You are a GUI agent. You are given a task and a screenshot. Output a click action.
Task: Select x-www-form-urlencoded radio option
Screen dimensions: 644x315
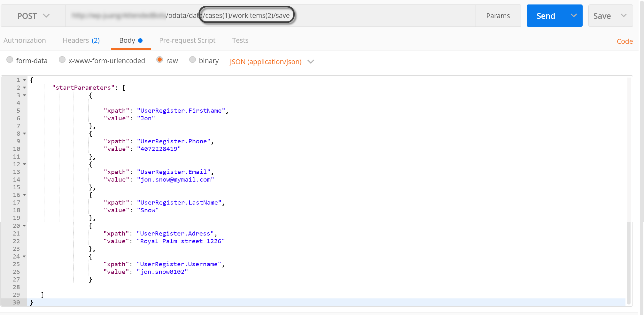click(x=62, y=60)
